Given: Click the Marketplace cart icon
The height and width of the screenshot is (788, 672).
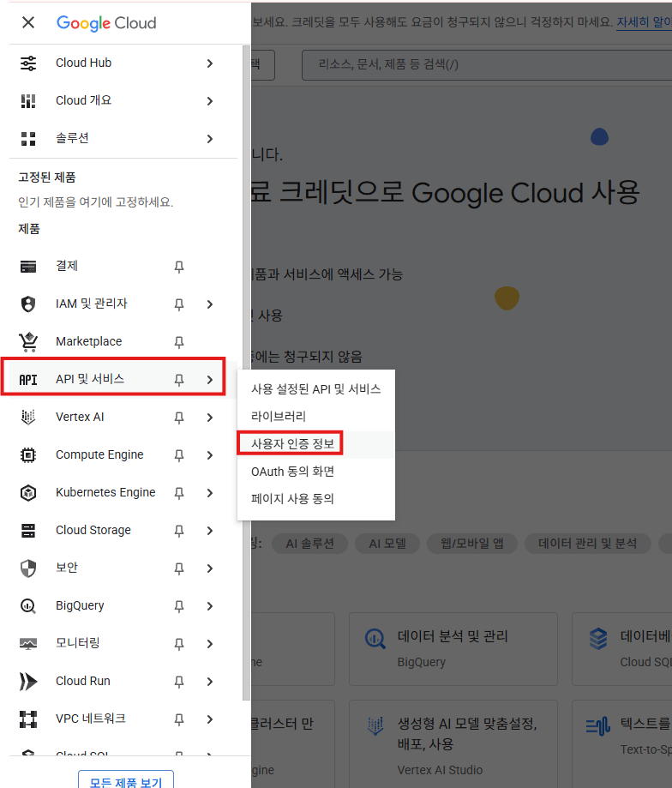Looking at the screenshot, I should [x=28, y=342].
